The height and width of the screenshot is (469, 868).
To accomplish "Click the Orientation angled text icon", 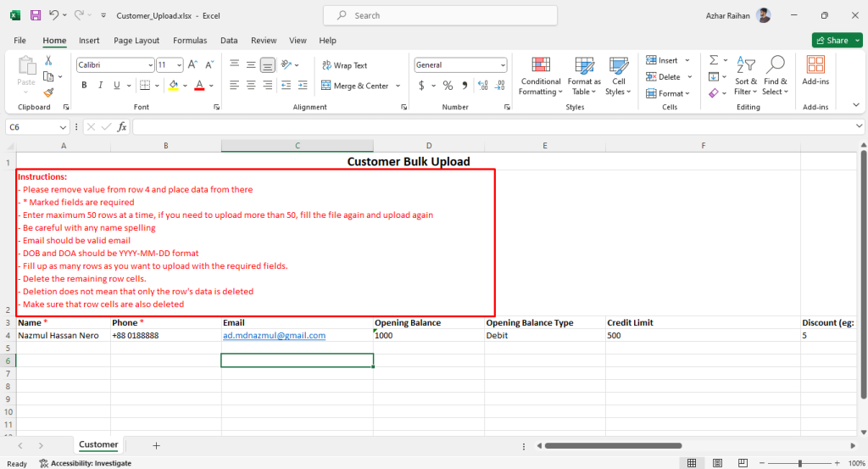I will pos(287,64).
